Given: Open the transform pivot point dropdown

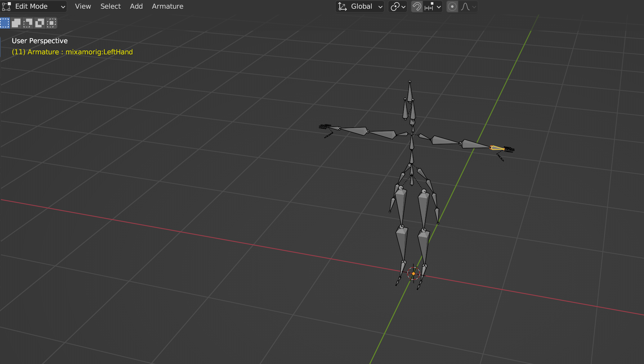Looking at the screenshot, I should point(398,7).
